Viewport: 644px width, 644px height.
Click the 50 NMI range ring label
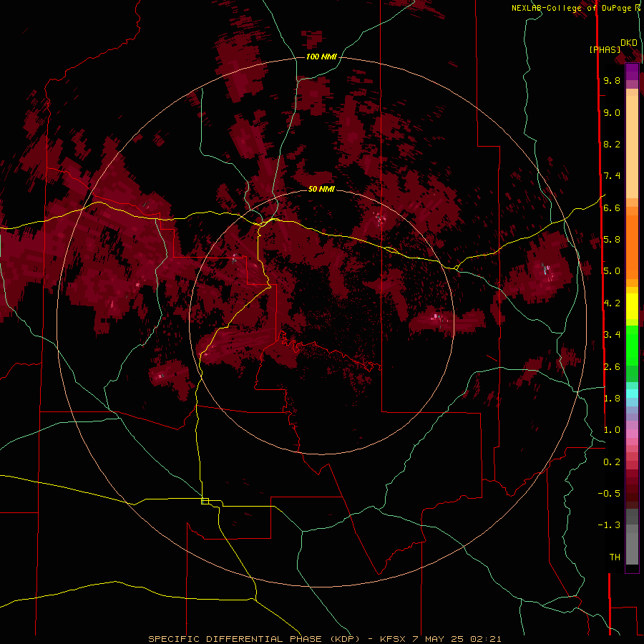[321, 189]
